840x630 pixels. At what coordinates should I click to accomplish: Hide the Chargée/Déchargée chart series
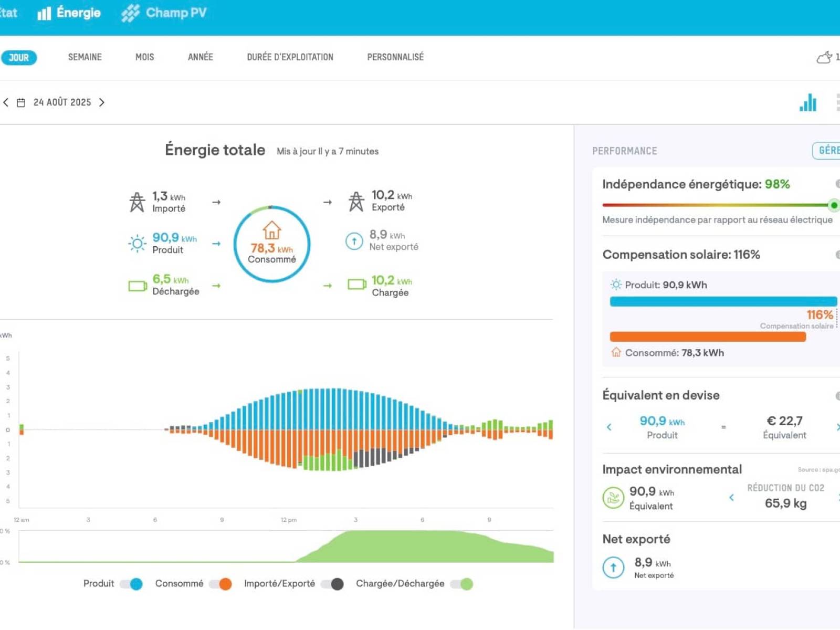pyautogui.click(x=462, y=584)
